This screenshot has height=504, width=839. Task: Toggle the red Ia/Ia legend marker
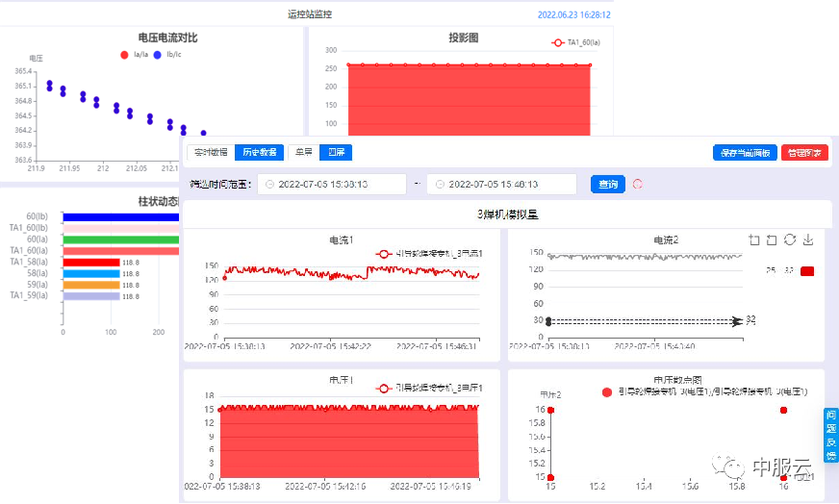click(124, 55)
